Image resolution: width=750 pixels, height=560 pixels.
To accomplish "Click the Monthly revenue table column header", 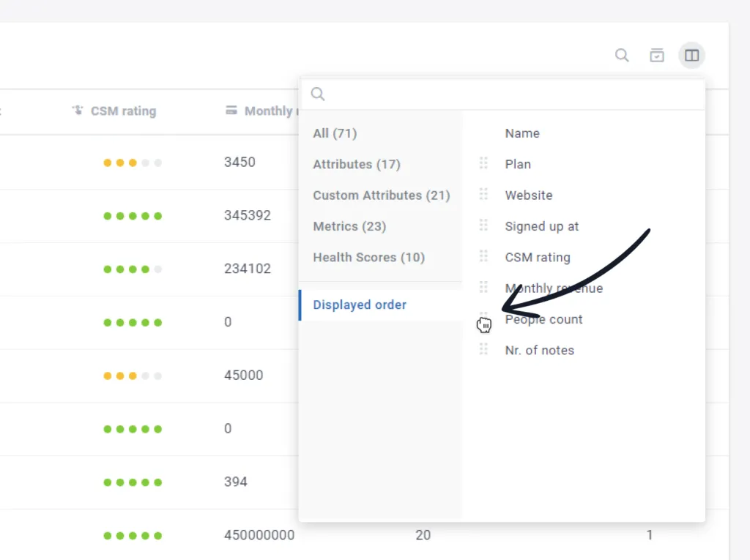I will [x=271, y=111].
